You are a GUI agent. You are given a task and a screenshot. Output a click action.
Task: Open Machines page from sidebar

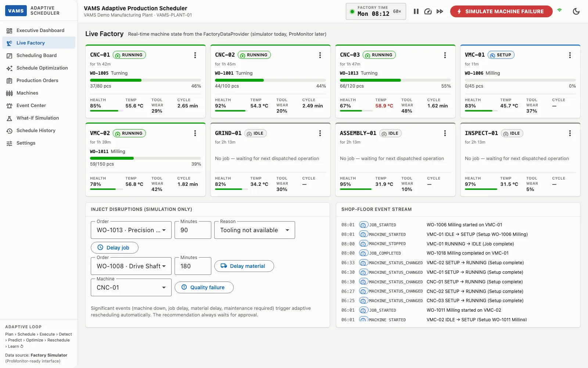tap(39, 93)
